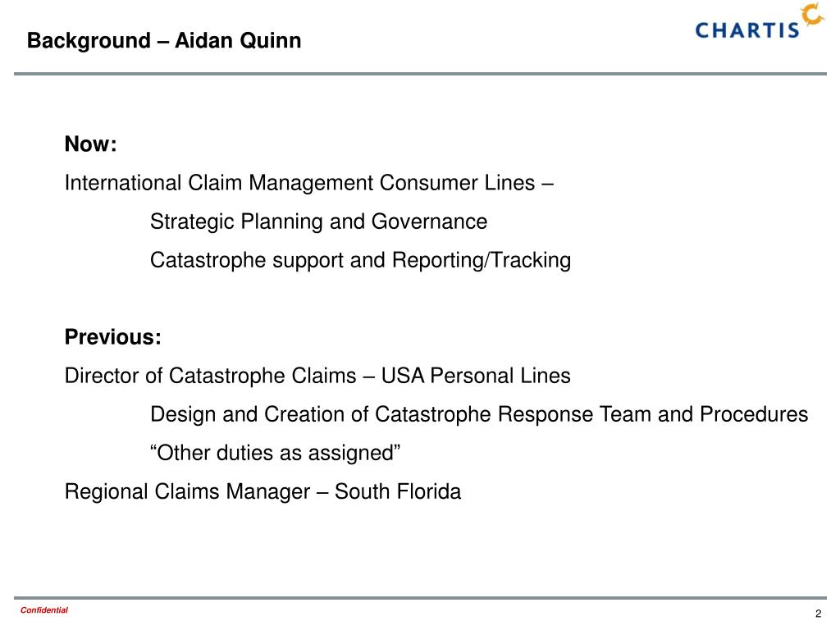The height and width of the screenshot is (630, 840).
Task: Click the gray footer divider line
Action: coord(420,598)
